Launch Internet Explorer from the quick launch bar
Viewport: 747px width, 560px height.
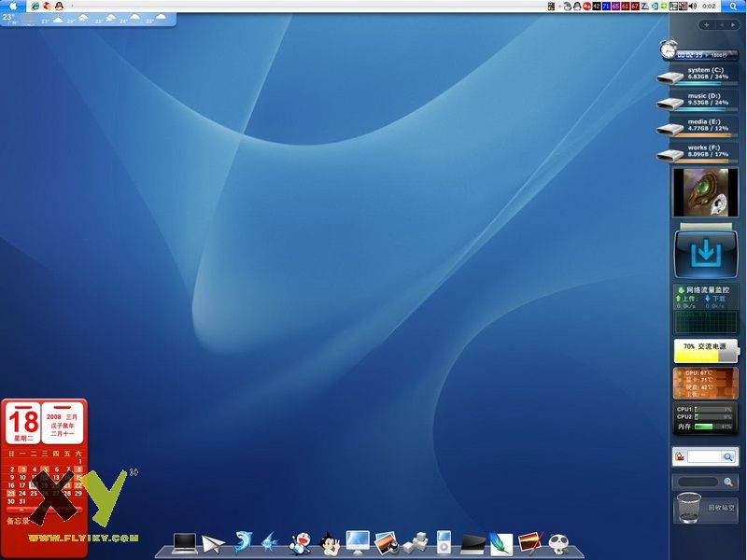[x=35, y=6]
